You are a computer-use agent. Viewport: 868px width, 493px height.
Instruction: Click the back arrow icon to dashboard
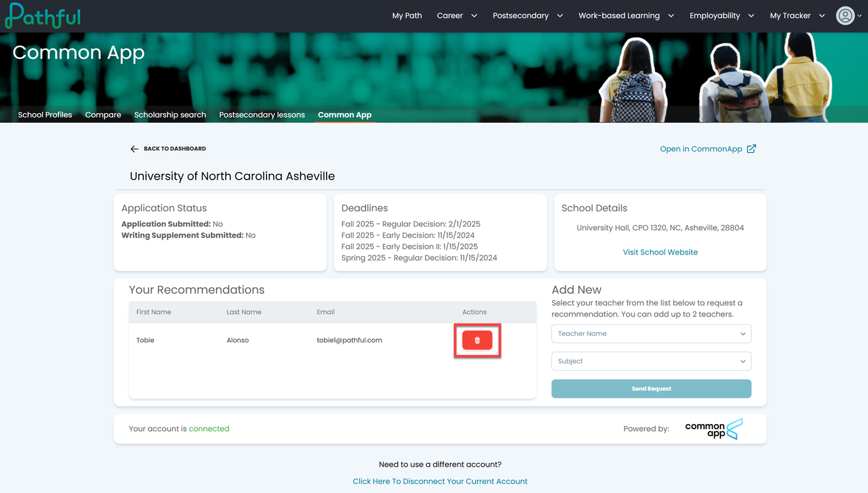click(x=135, y=149)
